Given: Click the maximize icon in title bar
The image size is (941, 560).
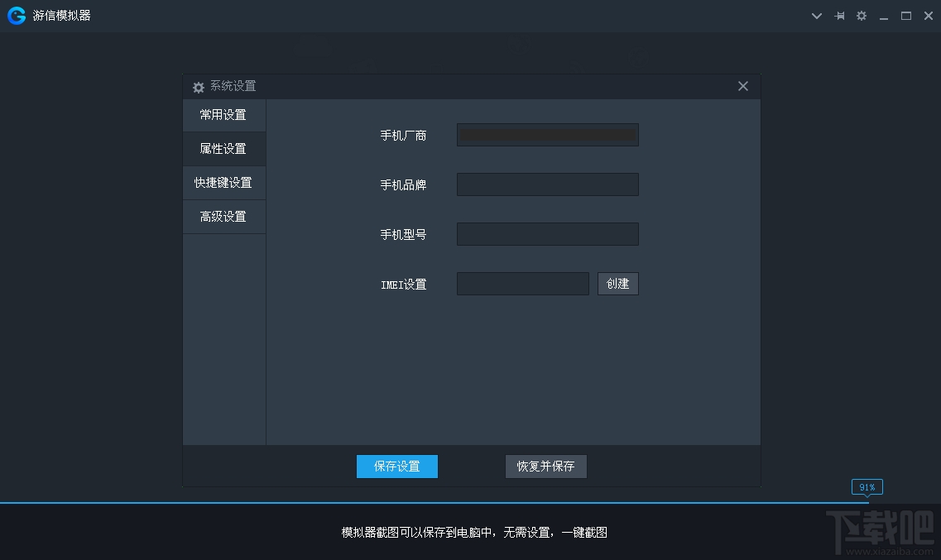Looking at the screenshot, I should 905,15.
